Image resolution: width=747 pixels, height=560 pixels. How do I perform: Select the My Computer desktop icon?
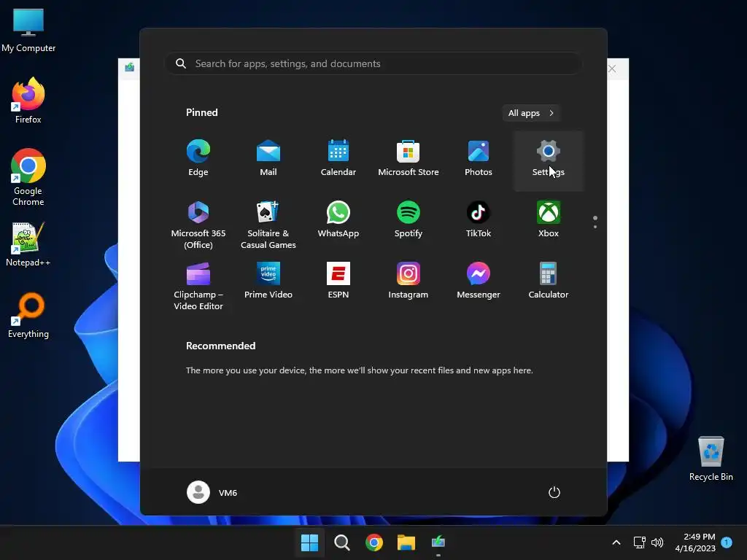(28, 31)
